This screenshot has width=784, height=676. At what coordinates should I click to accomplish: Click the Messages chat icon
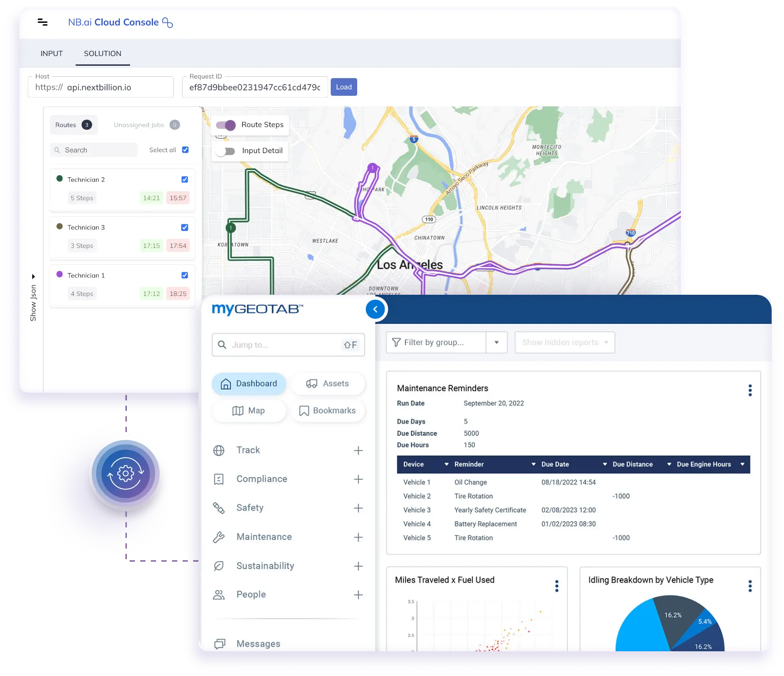[220, 644]
